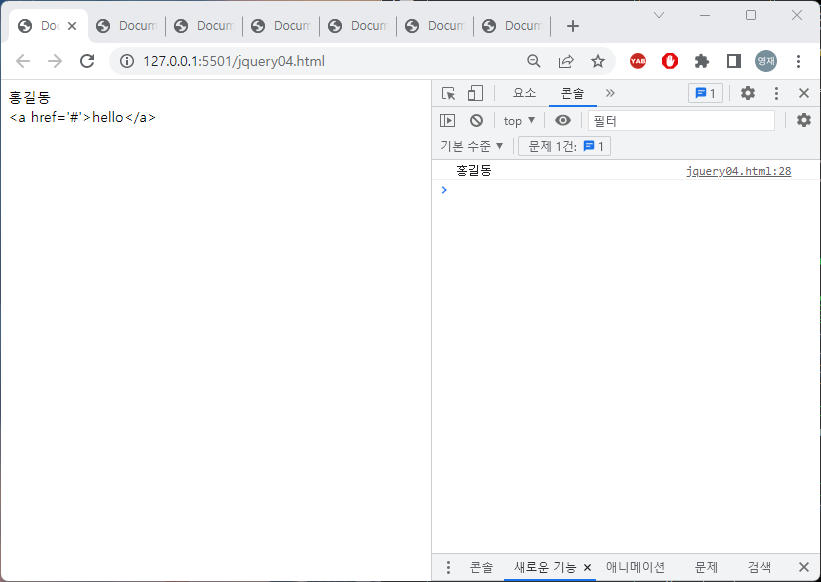Activate the DevTools inspect element picker
This screenshot has height=582, width=821.
(449, 93)
